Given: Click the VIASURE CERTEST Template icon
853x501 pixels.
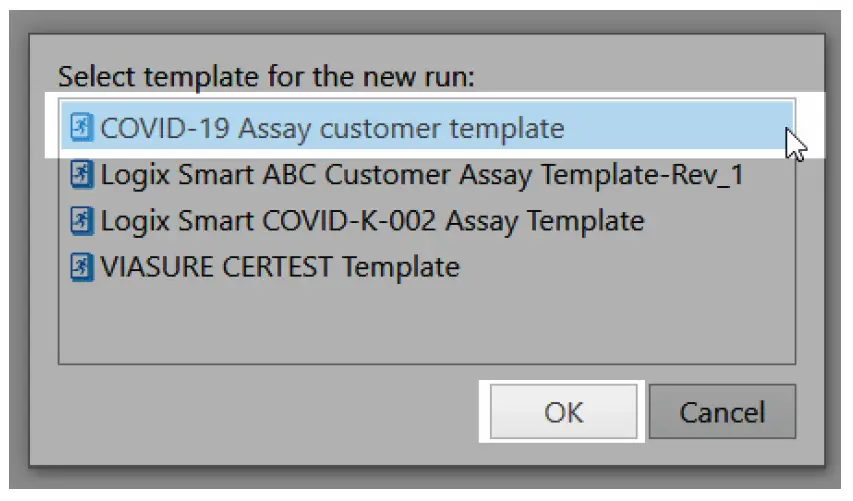Looking at the screenshot, I should [81, 267].
